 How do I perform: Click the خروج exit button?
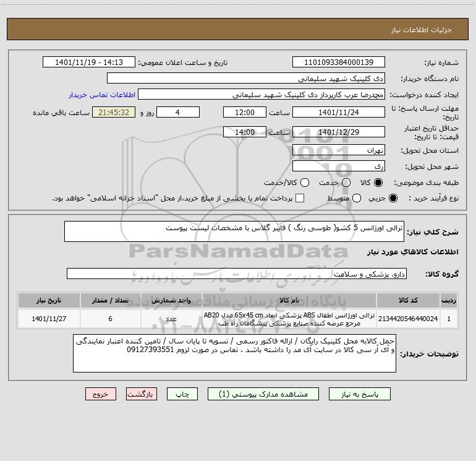point(101,394)
